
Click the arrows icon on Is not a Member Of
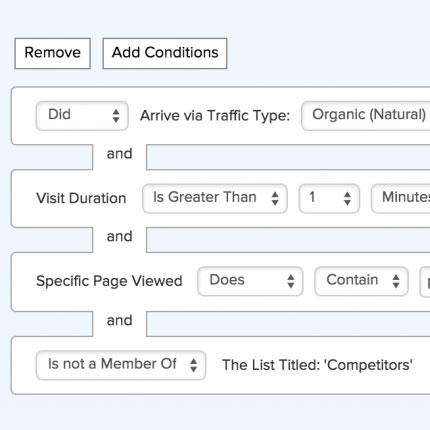coord(193,365)
